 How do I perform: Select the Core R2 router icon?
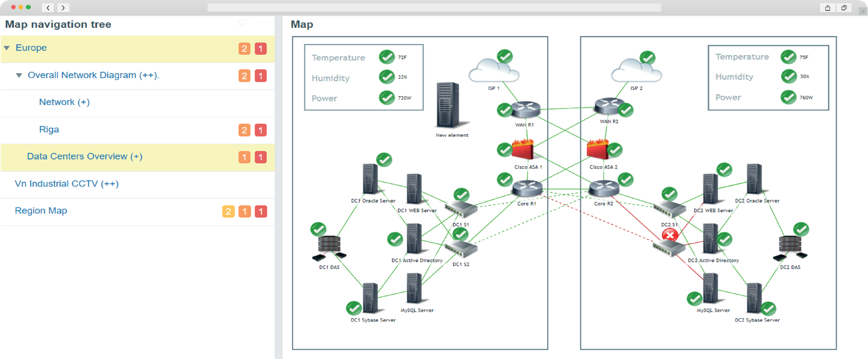(x=604, y=189)
